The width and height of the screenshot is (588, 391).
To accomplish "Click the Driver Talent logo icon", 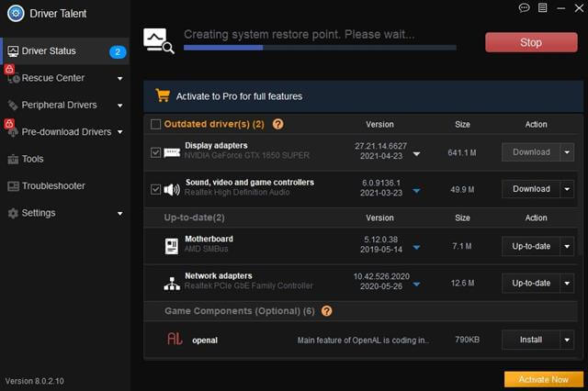I will 16,14.
